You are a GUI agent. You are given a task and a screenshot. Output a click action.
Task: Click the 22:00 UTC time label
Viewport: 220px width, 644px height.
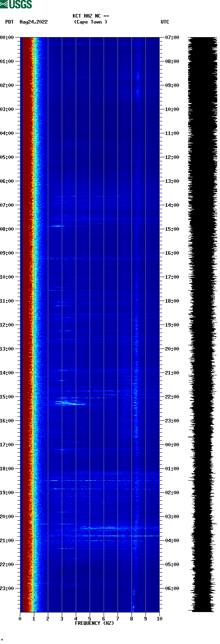(x=172, y=397)
